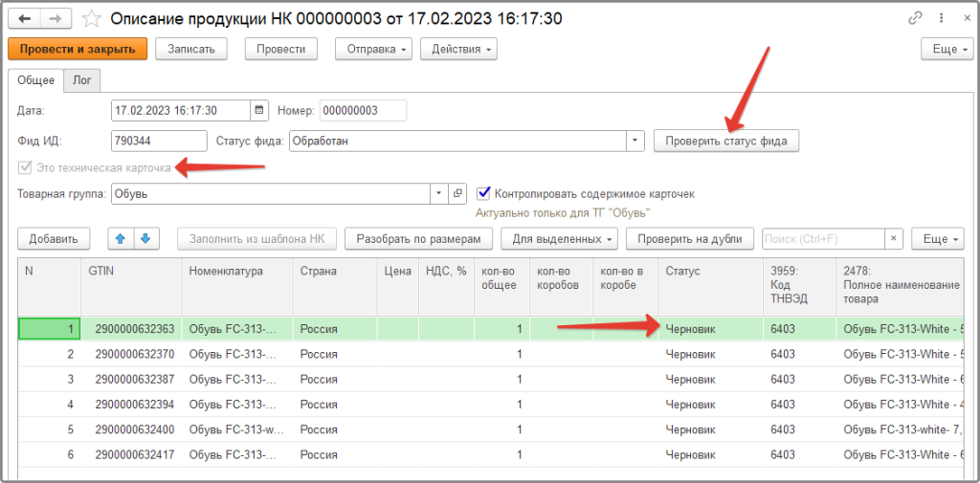Click Провести и закрыть button
980x483 pixels.
coord(78,49)
